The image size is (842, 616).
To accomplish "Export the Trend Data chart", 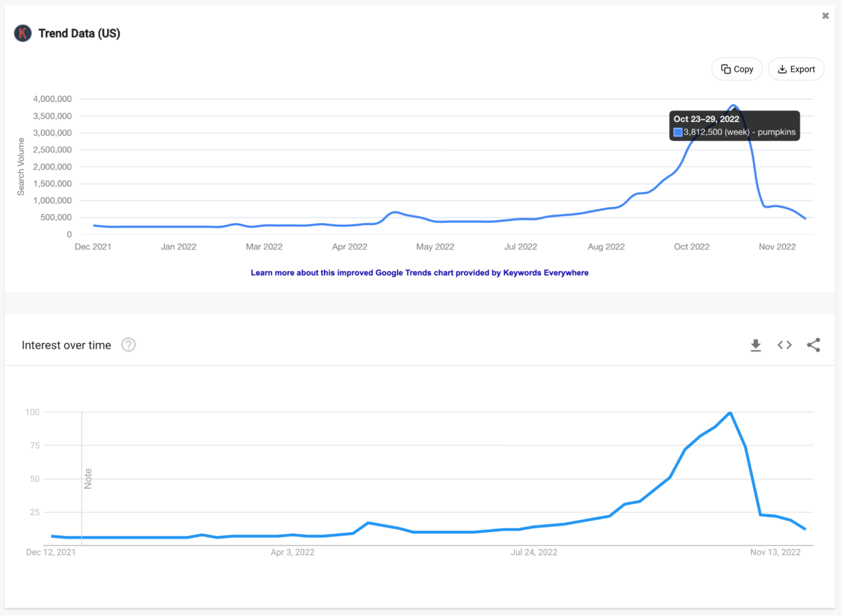I will (796, 69).
